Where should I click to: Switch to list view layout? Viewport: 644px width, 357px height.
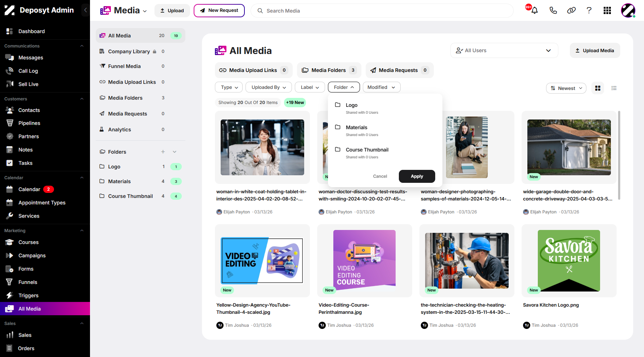[614, 88]
